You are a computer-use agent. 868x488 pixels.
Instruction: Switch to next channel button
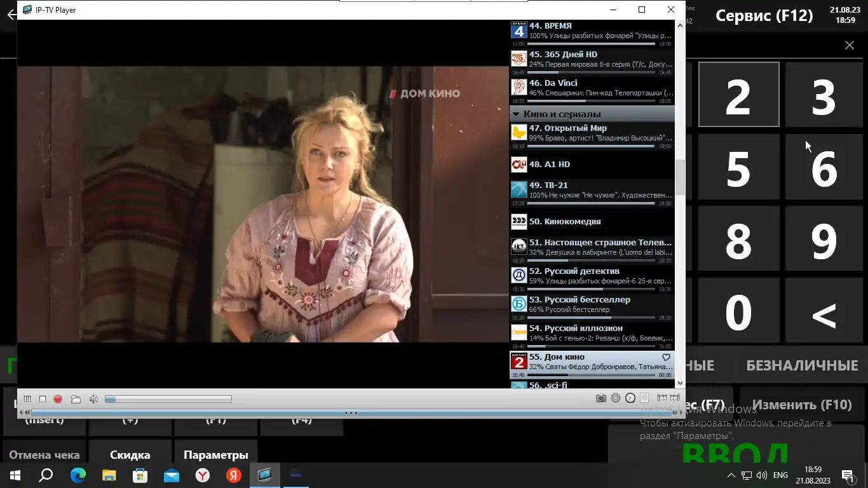[x=675, y=398]
